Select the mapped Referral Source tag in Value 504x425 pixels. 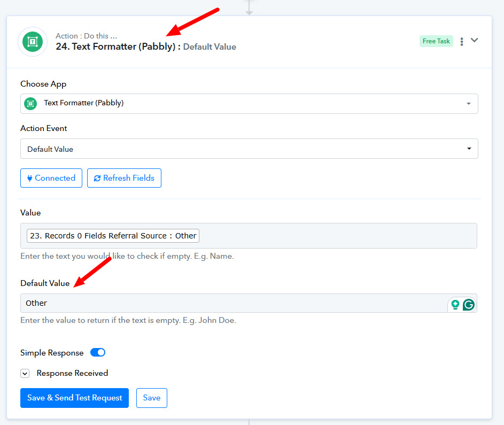(x=113, y=236)
